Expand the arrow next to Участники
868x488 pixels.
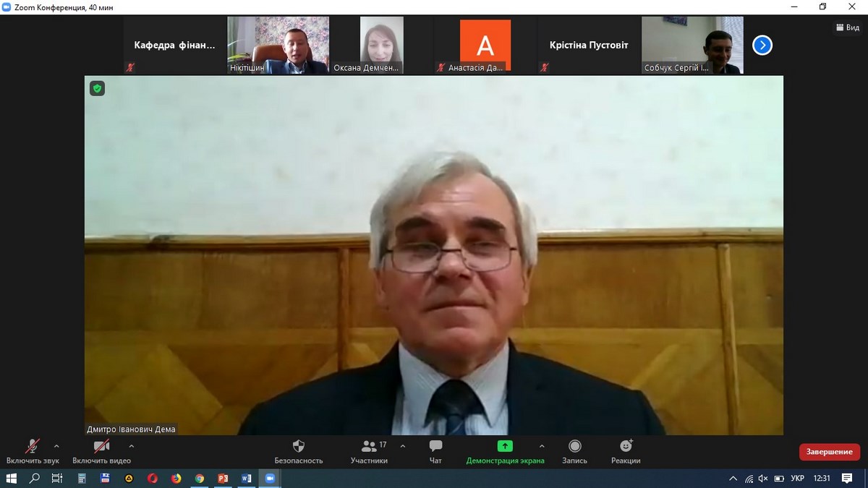(x=403, y=446)
